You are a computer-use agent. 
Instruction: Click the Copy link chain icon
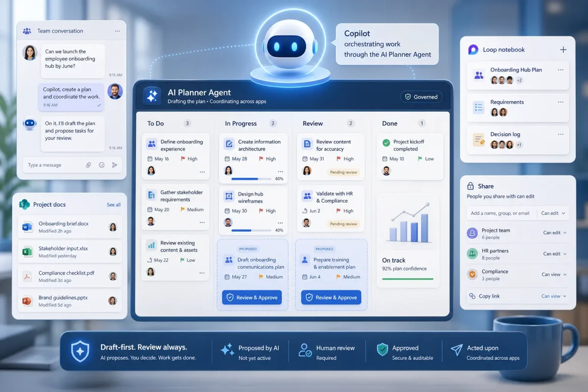472,296
